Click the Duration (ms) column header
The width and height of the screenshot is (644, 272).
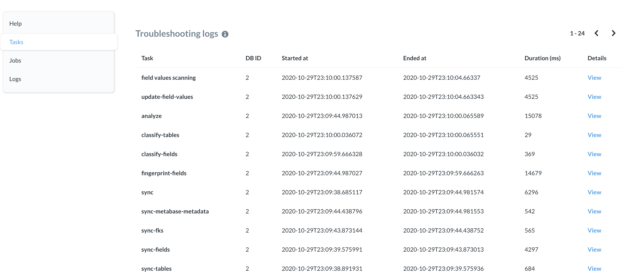pyautogui.click(x=542, y=58)
